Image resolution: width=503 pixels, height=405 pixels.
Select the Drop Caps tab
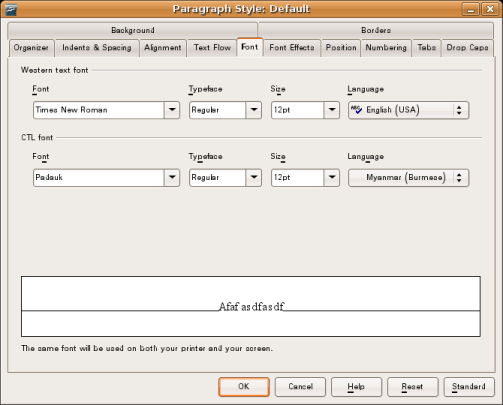point(467,48)
